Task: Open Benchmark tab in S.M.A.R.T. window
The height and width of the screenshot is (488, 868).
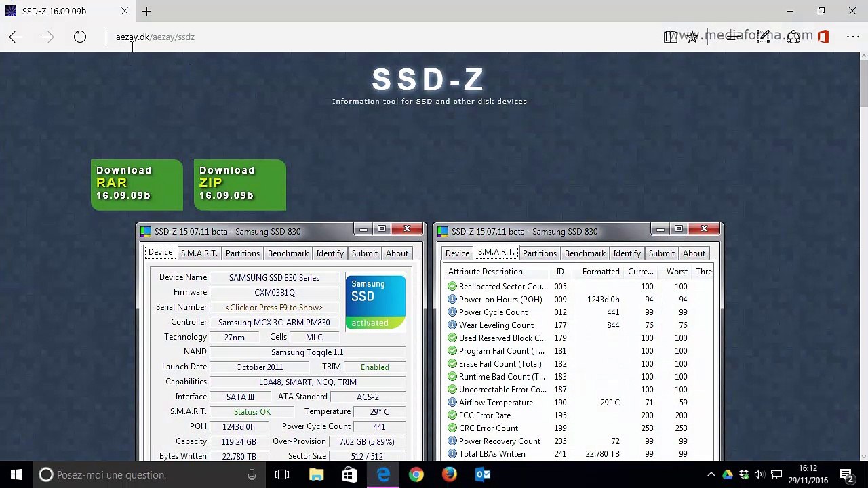Action: (x=585, y=253)
